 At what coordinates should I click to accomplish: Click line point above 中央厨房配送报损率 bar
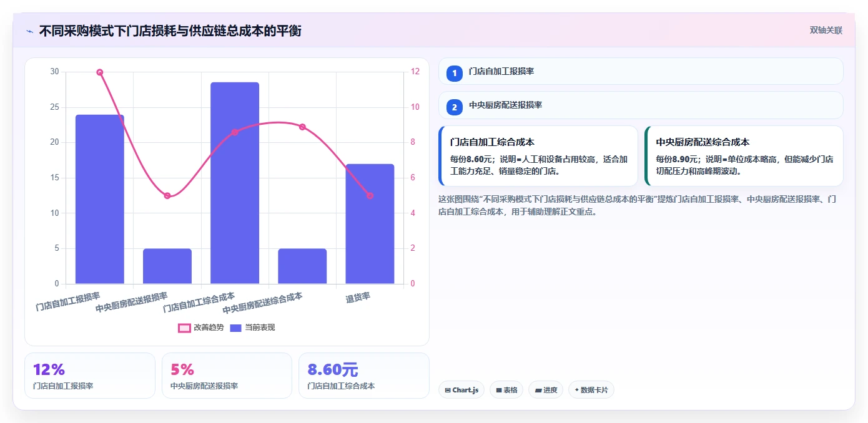coord(167,196)
